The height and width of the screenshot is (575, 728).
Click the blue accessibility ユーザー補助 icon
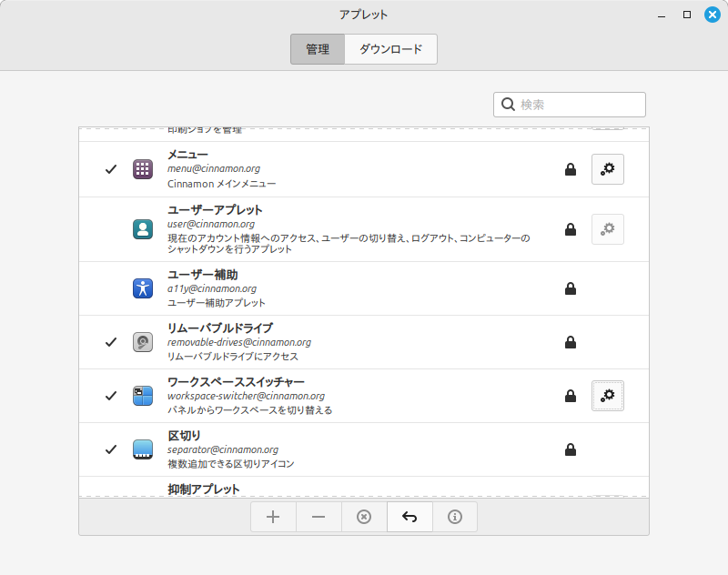click(143, 288)
